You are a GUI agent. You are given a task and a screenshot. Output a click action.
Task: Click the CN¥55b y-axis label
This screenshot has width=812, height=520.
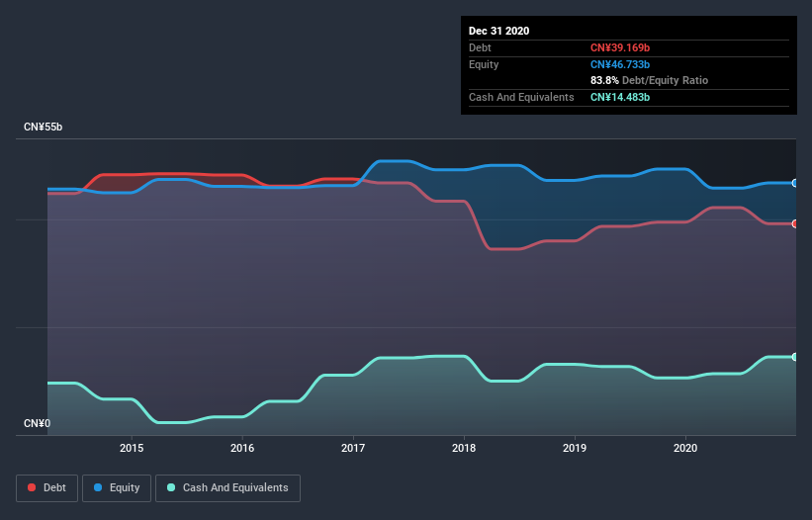pos(43,128)
